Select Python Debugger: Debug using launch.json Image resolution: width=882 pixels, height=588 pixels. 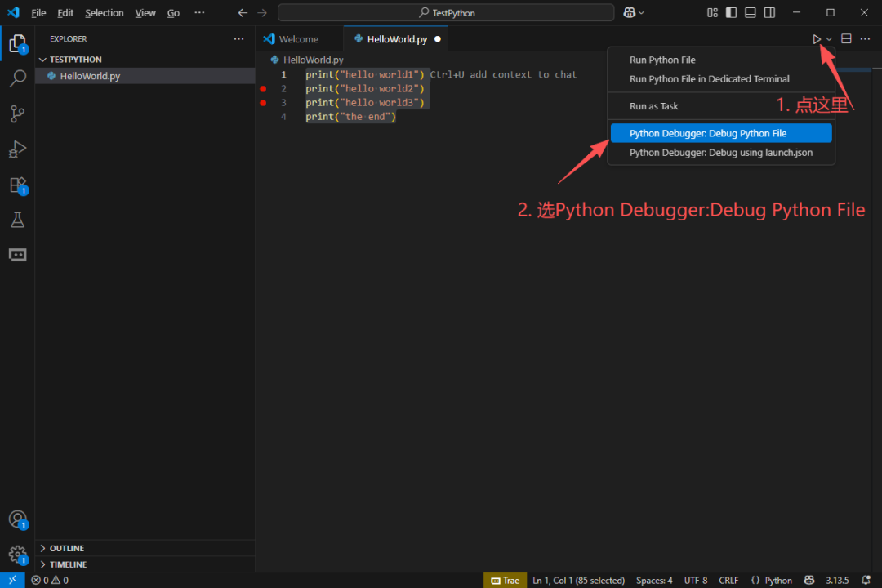click(x=721, y=153)
